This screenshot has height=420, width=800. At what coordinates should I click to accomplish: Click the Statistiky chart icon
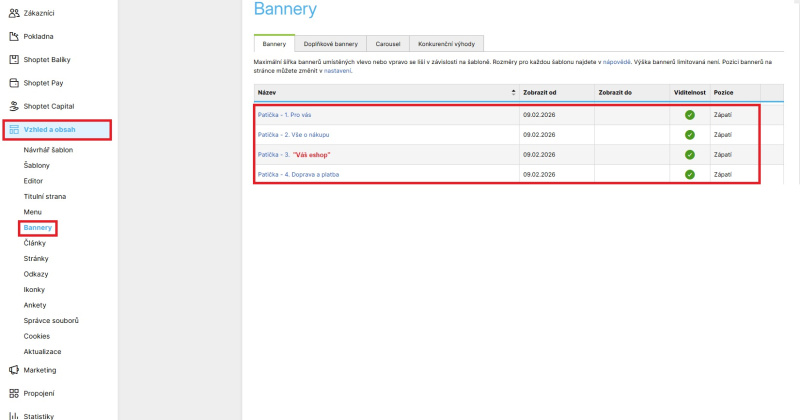(x=14, y=416)
